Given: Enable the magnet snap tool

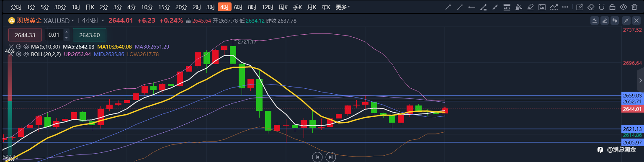Looking at the screenshot, I should (602, 7).
